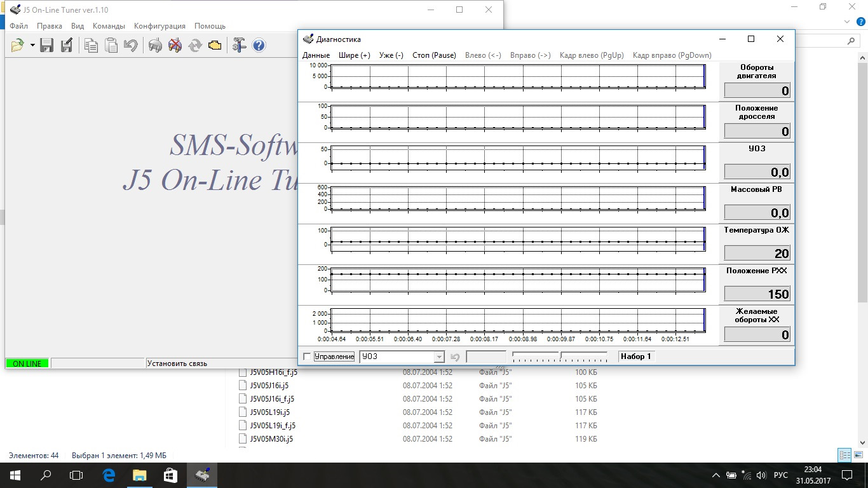Enable the Управление checkbox

coord(308,356)
